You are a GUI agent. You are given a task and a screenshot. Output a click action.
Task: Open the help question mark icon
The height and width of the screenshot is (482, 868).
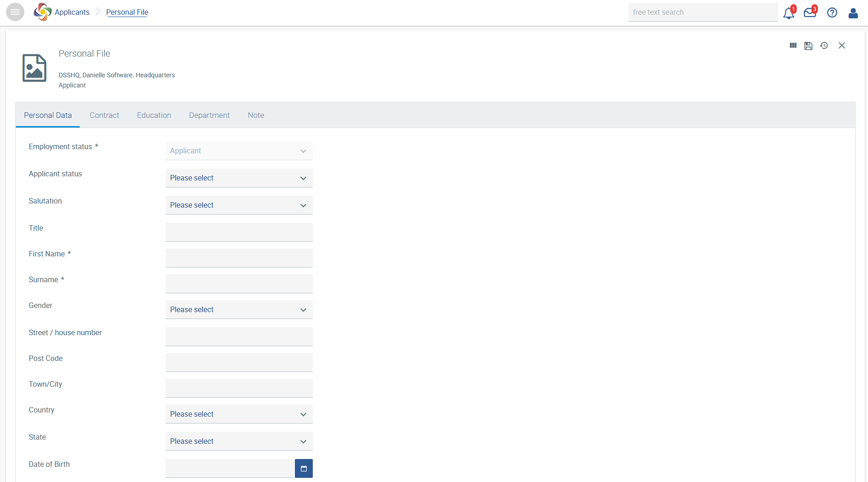[x=832, y=13]
